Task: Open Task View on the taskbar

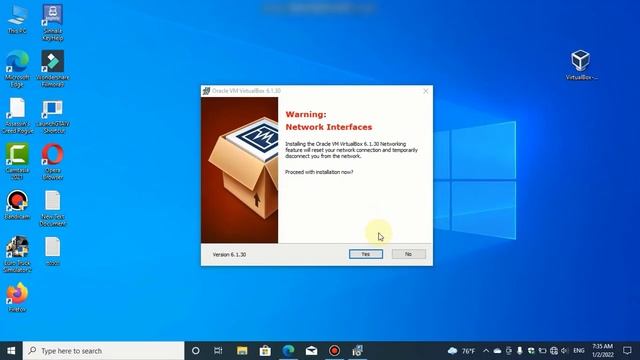Action: (218, 351)
